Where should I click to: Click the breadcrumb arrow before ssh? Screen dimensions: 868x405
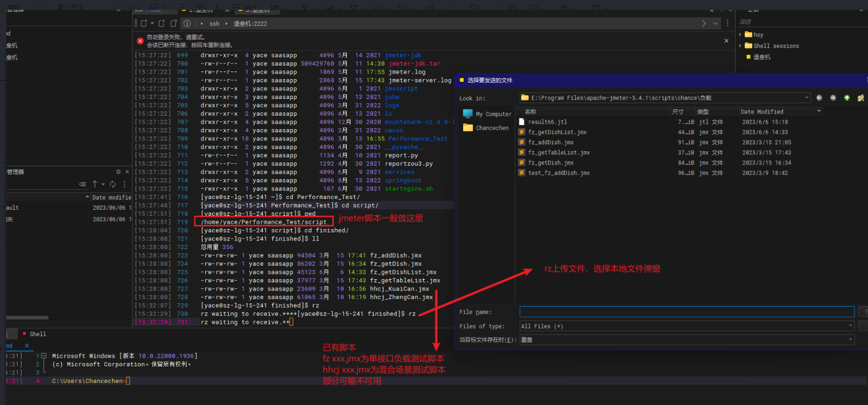202,24
